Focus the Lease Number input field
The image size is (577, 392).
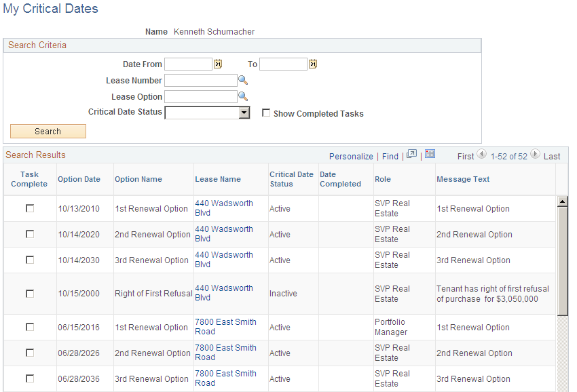201,80
